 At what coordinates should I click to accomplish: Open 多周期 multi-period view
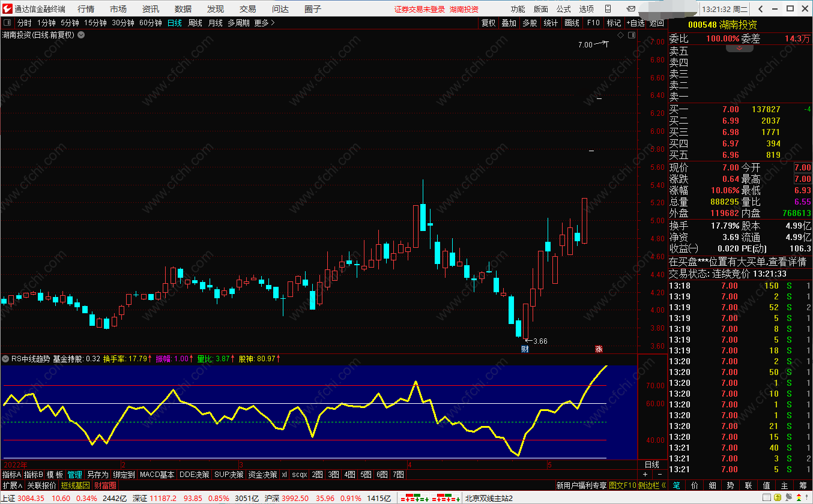click(238, 23)
